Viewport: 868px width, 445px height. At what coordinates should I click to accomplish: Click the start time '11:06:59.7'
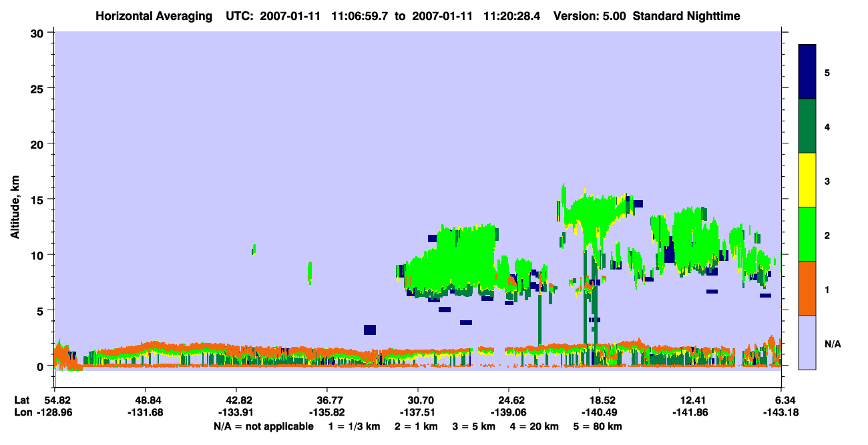(x=360, y=16)
